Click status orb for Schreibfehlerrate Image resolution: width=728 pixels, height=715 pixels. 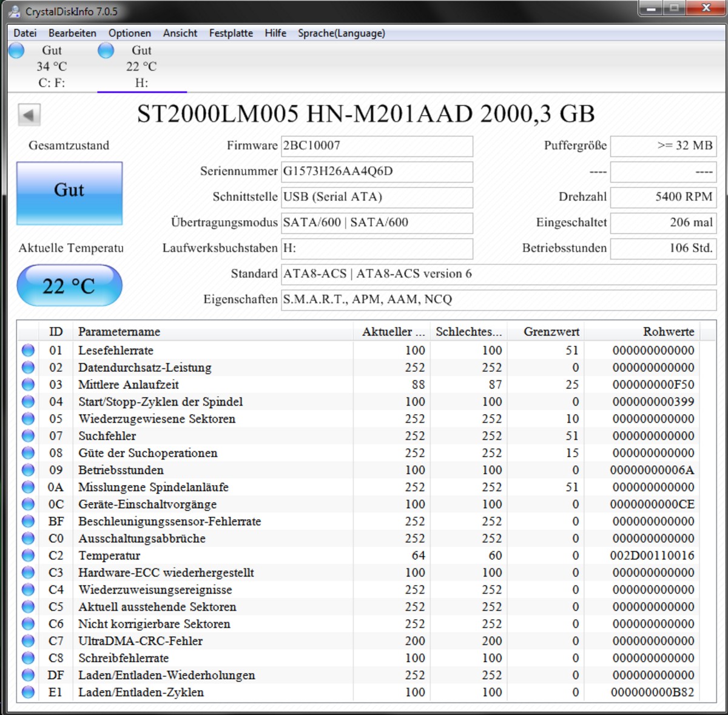click(x=28, y=658)
